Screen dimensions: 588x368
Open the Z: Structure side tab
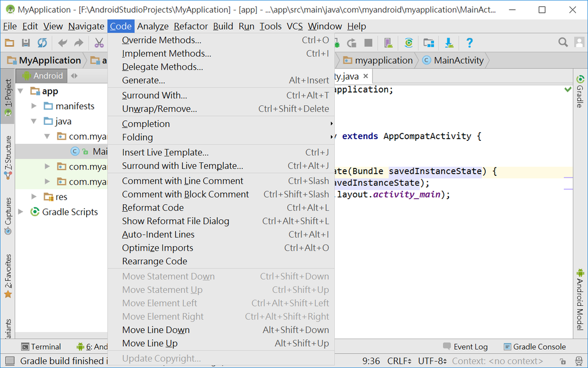[x=8, y=157]
